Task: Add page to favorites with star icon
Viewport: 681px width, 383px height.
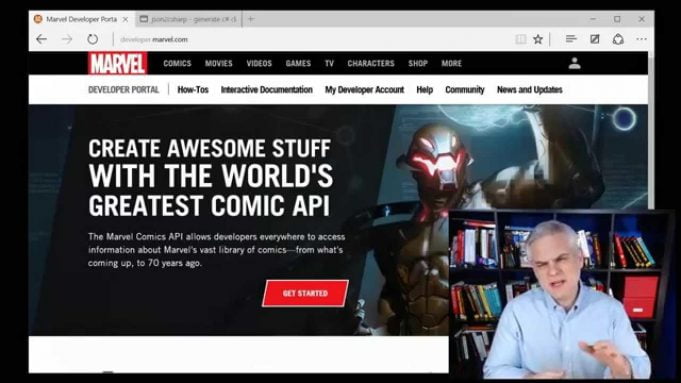Action: click(x=538, y=40)
